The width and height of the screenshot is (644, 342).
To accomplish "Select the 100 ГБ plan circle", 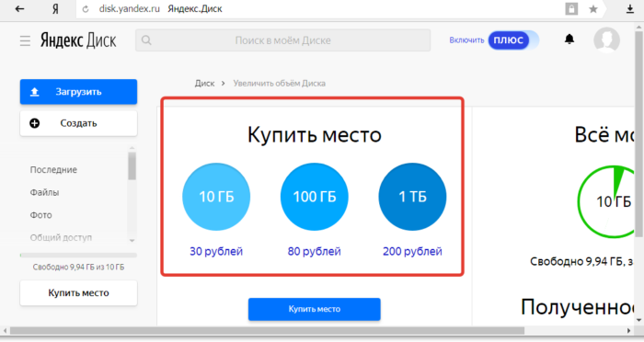I will coord(315,197).
